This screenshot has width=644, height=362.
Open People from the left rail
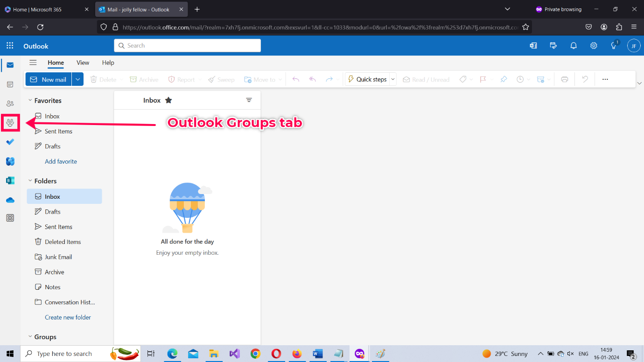[10, 104]
